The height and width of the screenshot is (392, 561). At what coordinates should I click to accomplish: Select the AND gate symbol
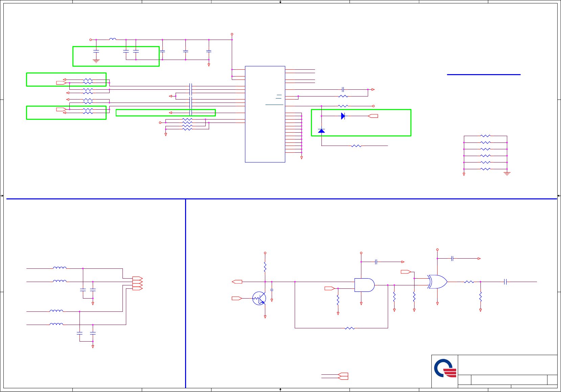(x=364, y=285)
